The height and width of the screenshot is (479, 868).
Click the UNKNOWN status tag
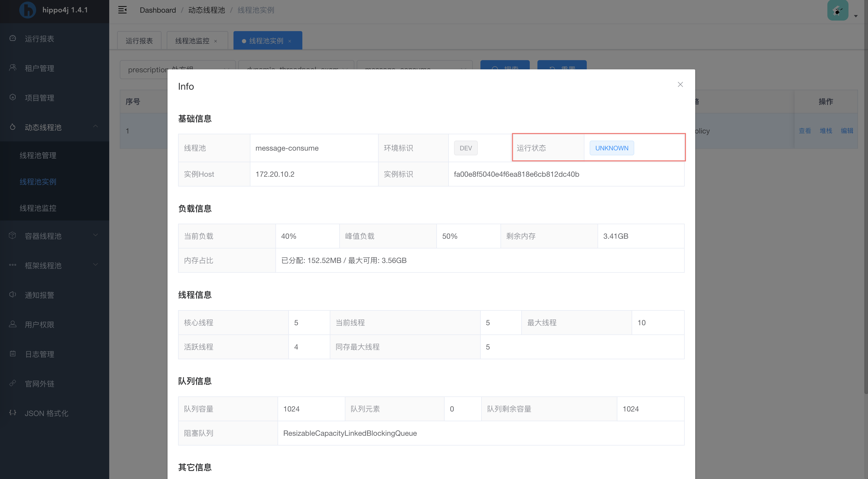(612, 148)
